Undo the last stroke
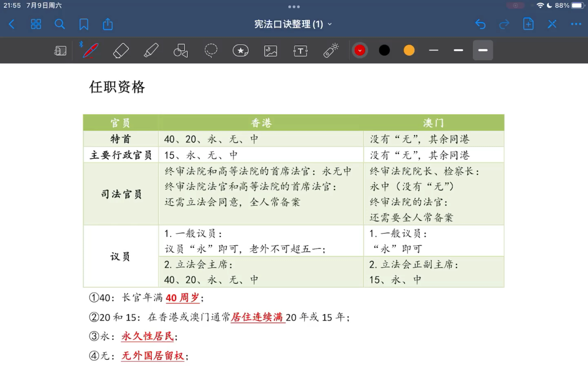The width and height of the screenshot is (588, 369). point(480,24)
